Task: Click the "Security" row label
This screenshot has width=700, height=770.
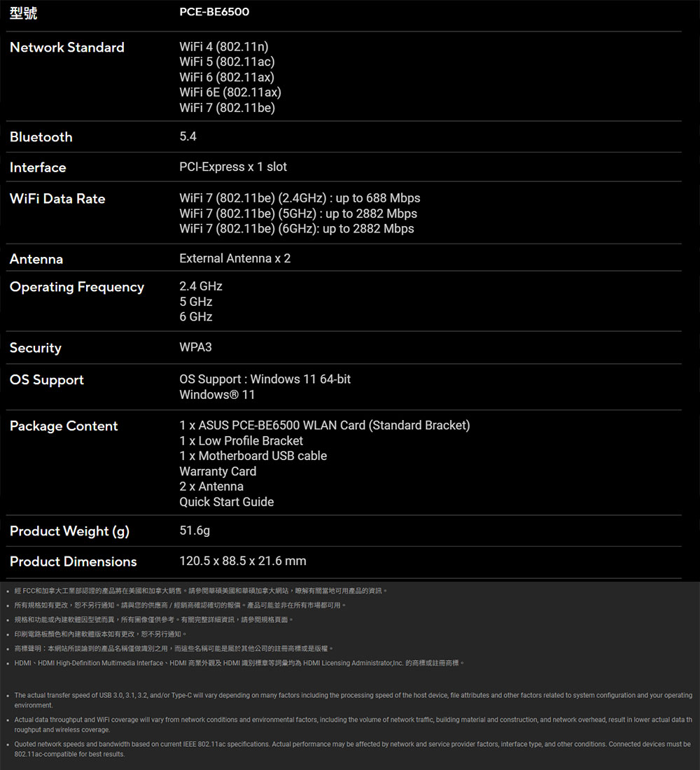Action: [x=36, y=348]
